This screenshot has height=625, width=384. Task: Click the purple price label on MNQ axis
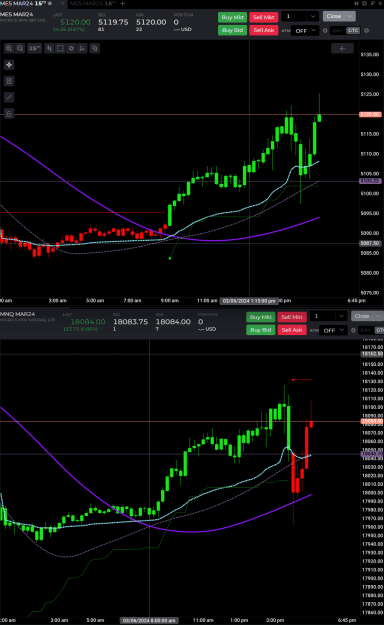(372, 454)
